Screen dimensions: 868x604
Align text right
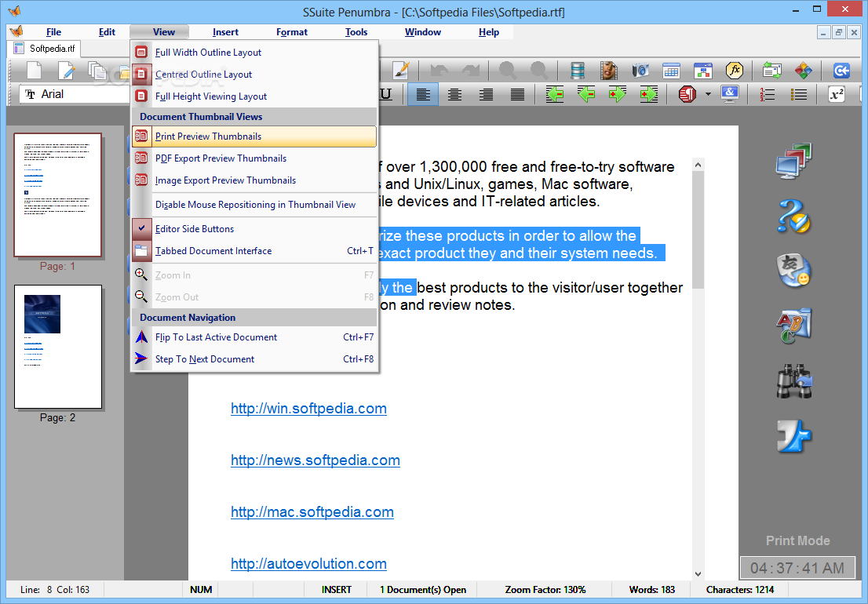tap(486, 95)
